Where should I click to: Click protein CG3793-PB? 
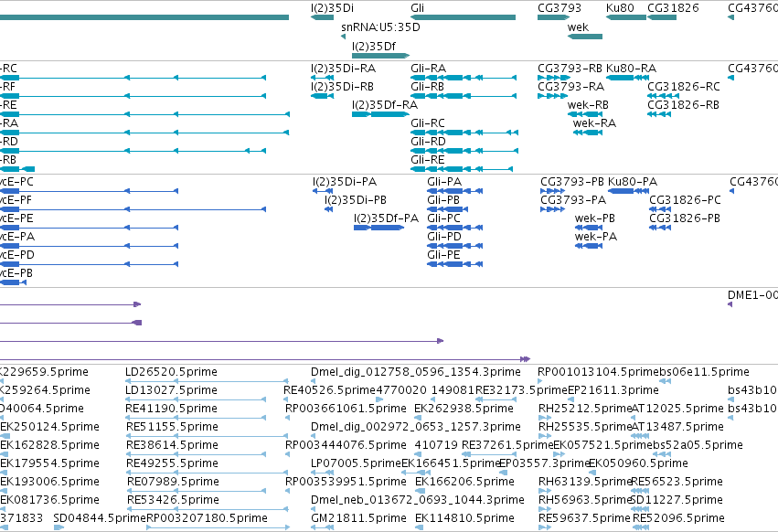click(572, 182)
